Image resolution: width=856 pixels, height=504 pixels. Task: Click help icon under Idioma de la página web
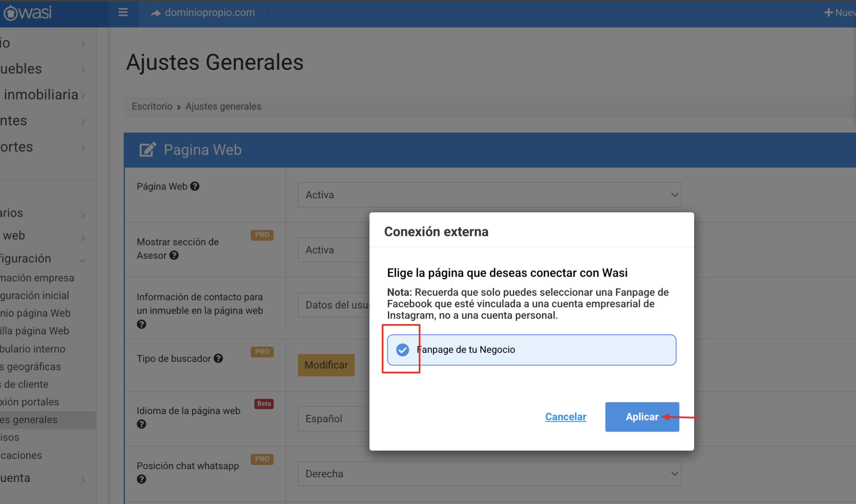pos(142,424)
